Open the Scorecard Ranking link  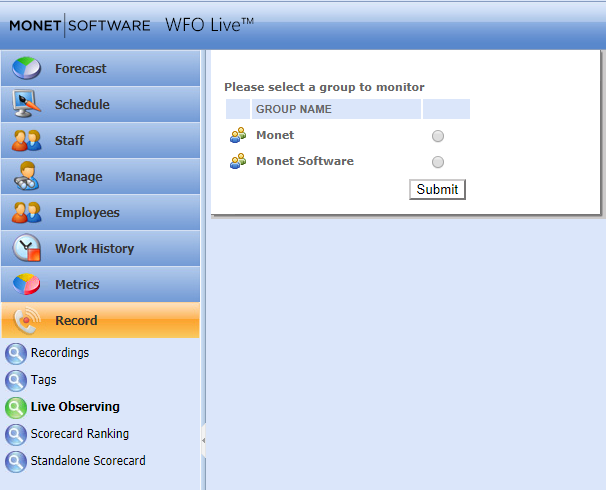[80, 434]
